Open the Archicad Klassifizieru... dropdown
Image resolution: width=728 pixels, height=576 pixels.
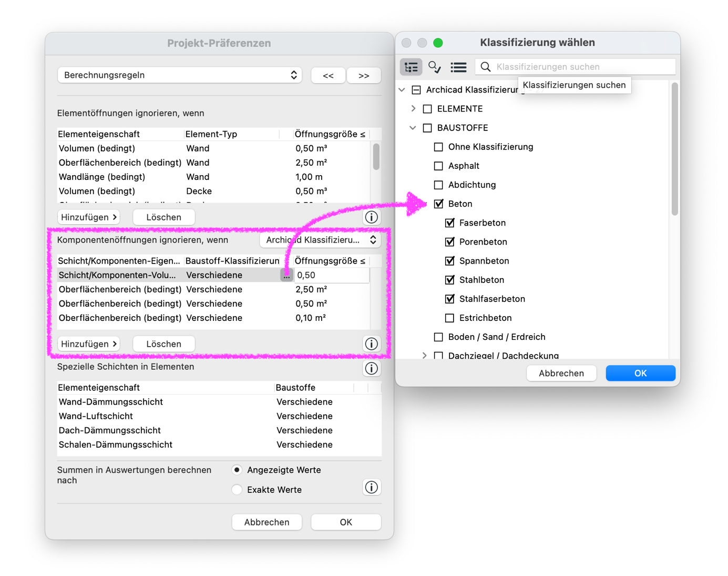[321, 240]
